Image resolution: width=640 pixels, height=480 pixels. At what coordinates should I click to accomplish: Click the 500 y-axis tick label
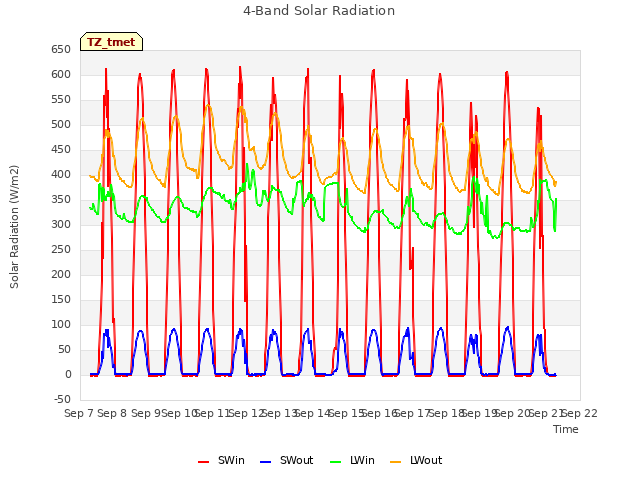coord(61,124)
